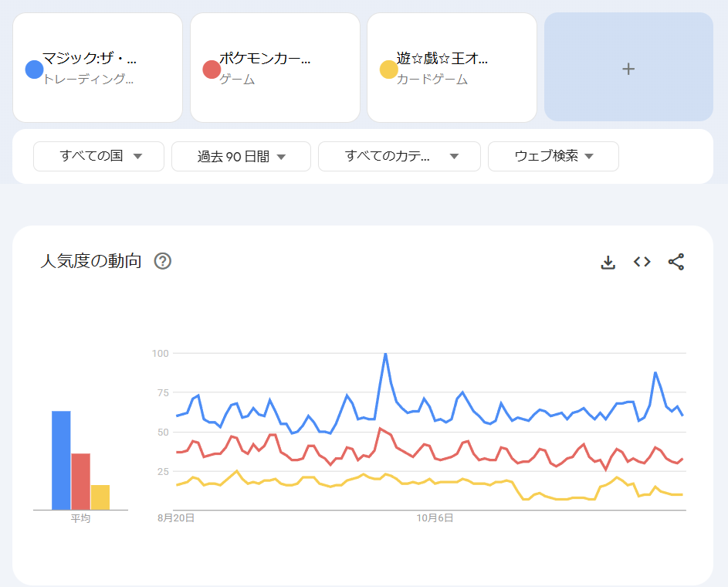Expand the 過去 90 日間 time range dropdown
The image size is (728, 587).
coord(241,156)
